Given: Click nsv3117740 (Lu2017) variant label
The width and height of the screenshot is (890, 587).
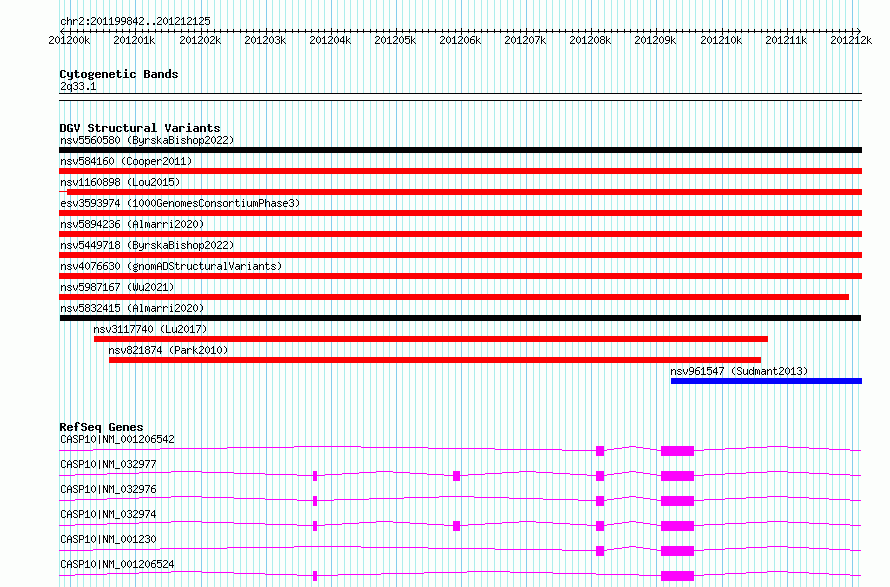Looking at the screenshot, I should point(150,329).
